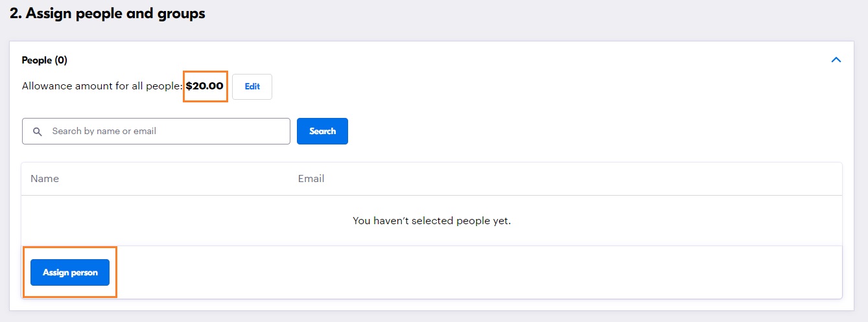Click the 'Allowance amount for all people' label
The width and height of the screenshot is (868, 322).
tap(102, 86)
